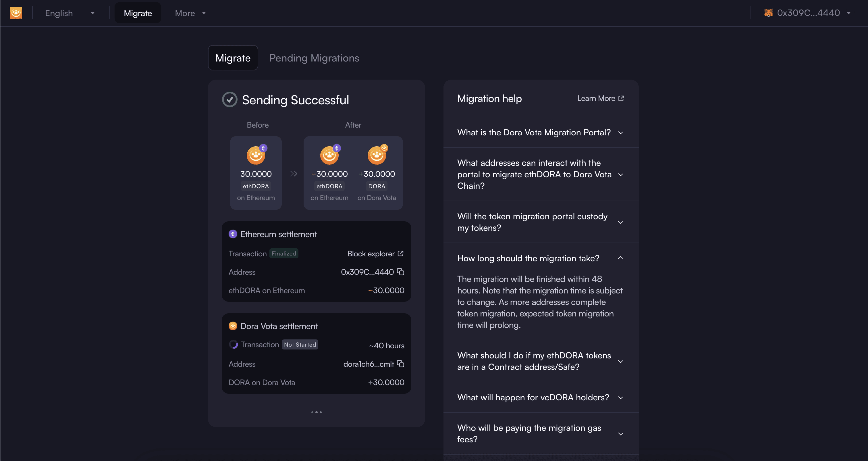Click the three dots below the settlement cards
The image size is (868, 461).
point(317,412)
